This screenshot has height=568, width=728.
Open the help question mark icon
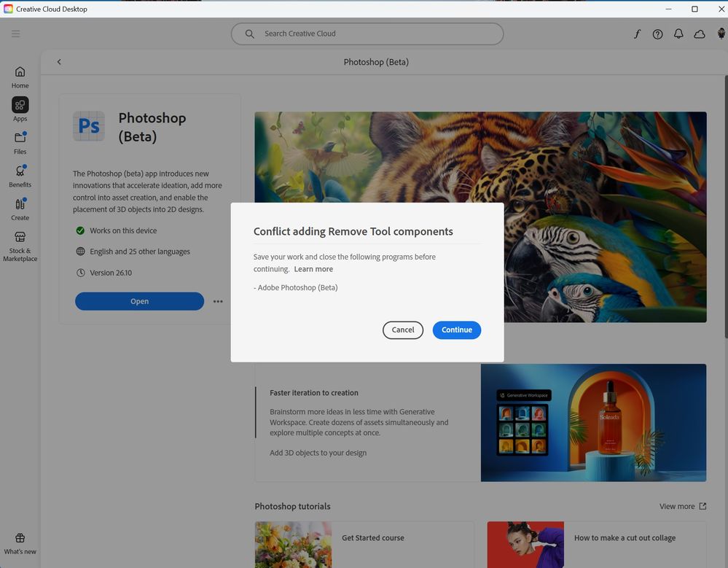pyautogui.click(x=657, y=34)
